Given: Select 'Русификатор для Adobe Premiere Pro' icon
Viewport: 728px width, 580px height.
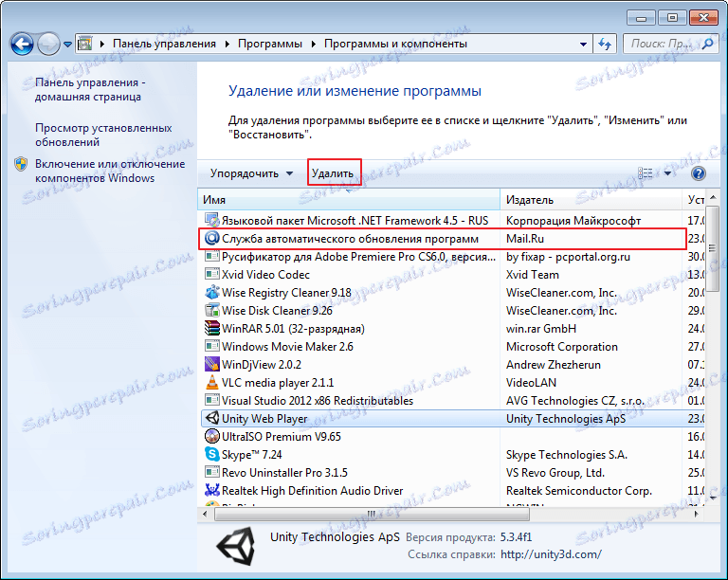Looking at the screenshot, I should tap(212, 256).
